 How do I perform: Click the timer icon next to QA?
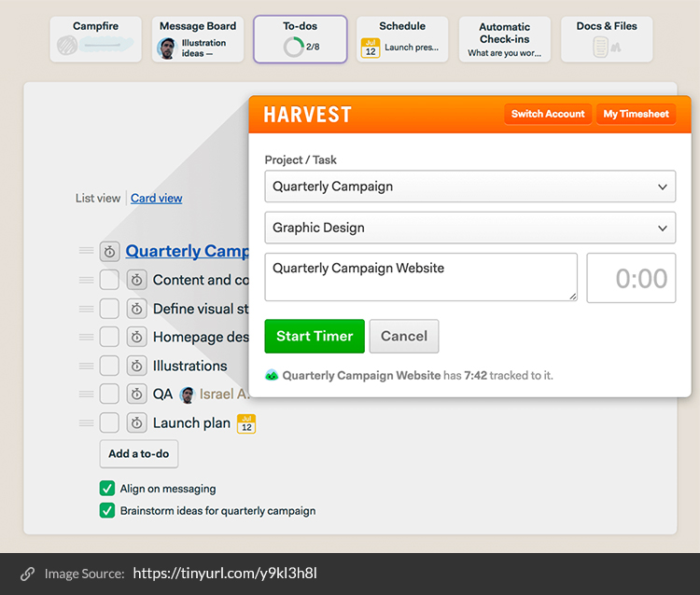tap(137, 394)
